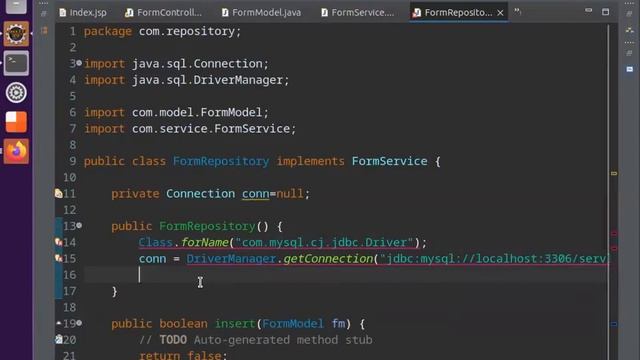Screen dimensions: 640x360
Task: Click the FormRepository class name on line 9
Action: (x=221, y=161)
